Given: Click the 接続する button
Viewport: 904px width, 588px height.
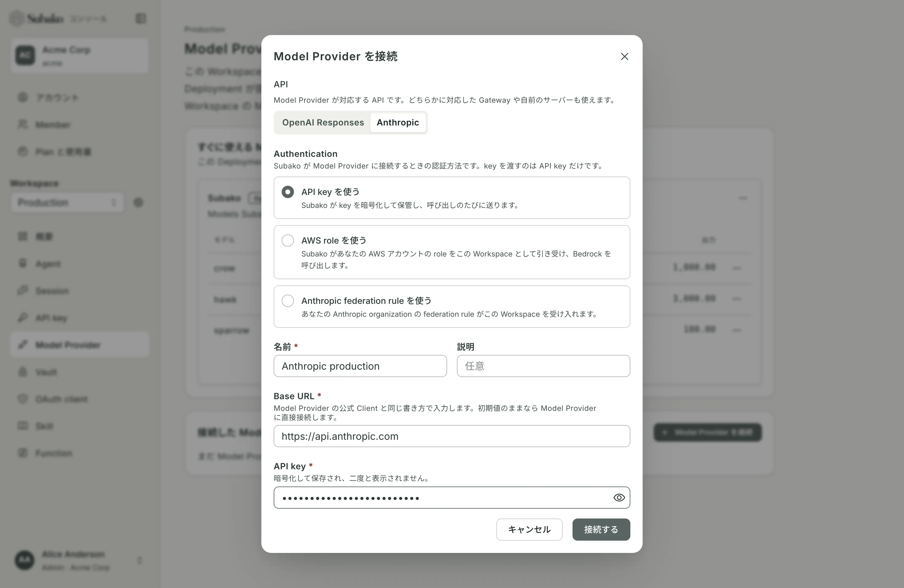Looking at the screenshot, I should click(601, 530).
